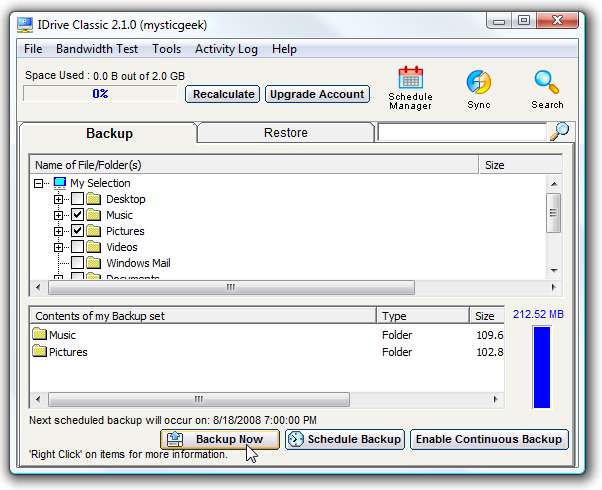Collapse the My Selection tree node
602x490 pixels.
pyautogui.click(x=38, y=184)
